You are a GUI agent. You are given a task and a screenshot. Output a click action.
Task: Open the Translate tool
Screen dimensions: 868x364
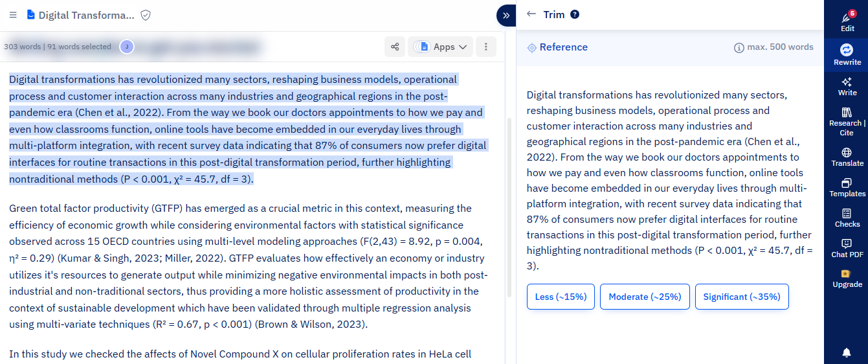tap(847, 157)
